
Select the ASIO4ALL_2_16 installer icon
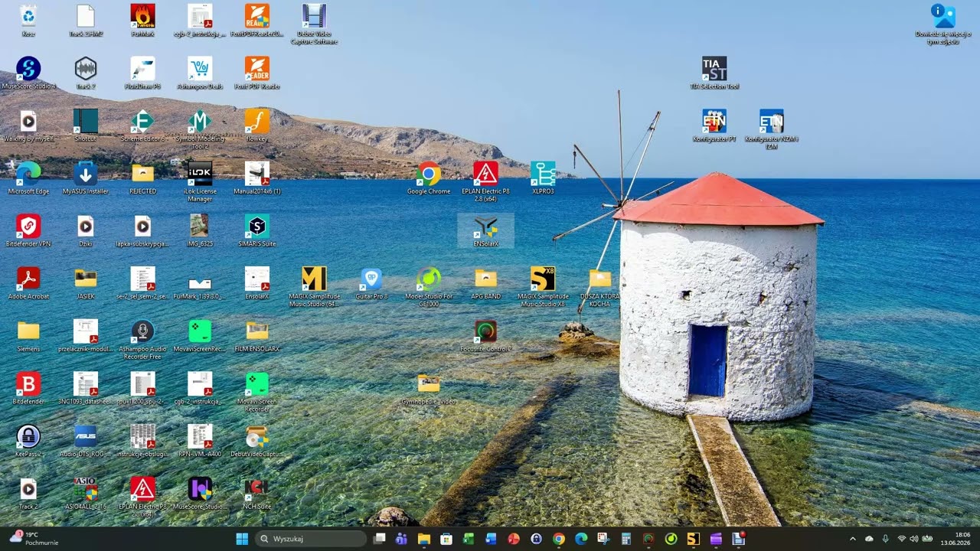(x=86, y=493)
